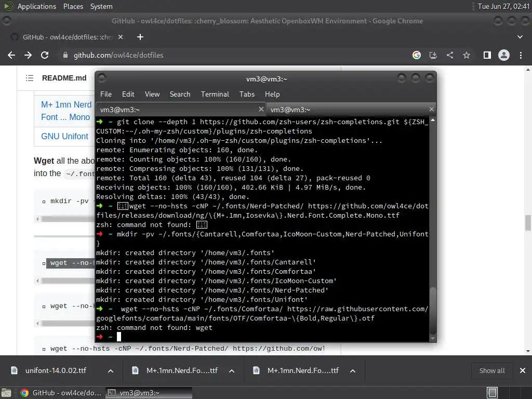Open the System menu
532x399 pixels.
pyautogui.click(x=101, y=6)
